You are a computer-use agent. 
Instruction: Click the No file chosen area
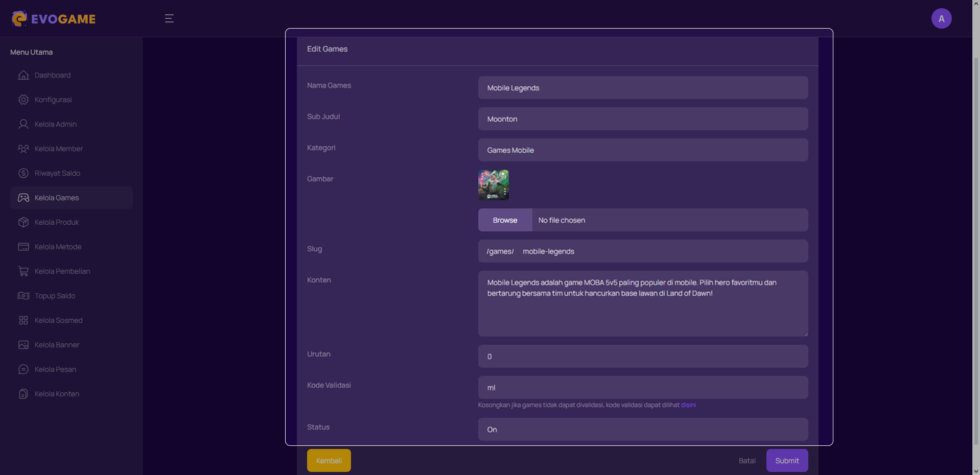670,220
